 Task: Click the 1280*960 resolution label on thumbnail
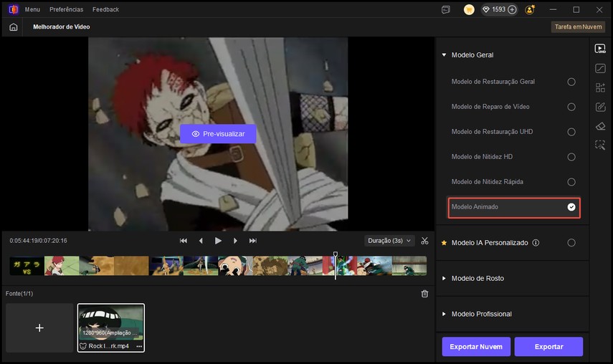(110, 332)
